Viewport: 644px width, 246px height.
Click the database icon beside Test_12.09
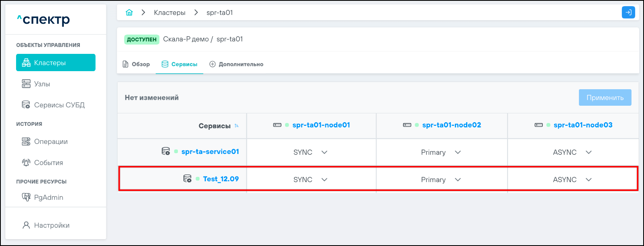(x=187, y=179)
